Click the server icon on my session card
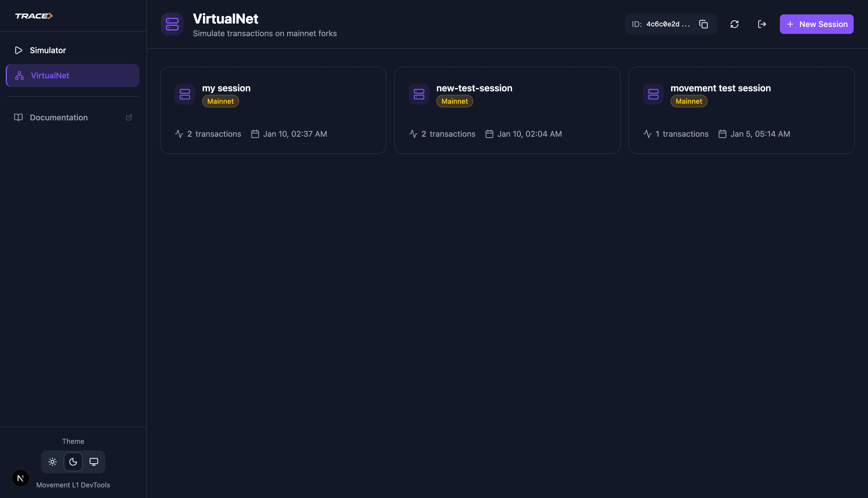 tap(185, 94)
